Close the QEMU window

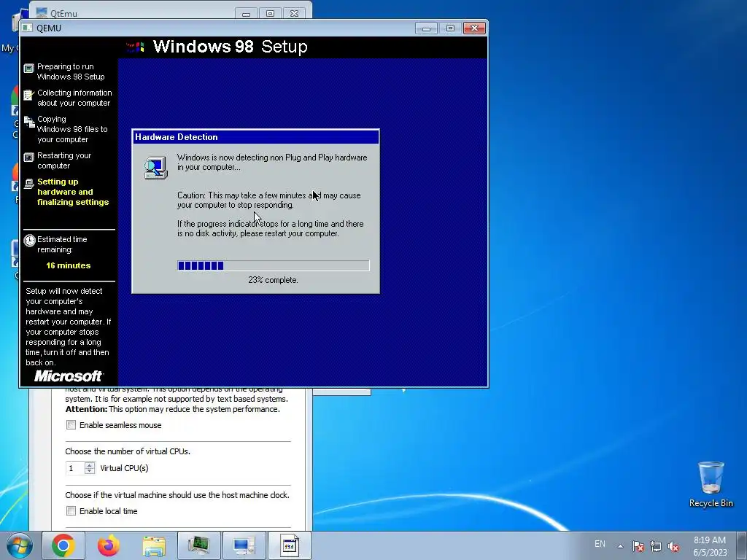[474, 28]
